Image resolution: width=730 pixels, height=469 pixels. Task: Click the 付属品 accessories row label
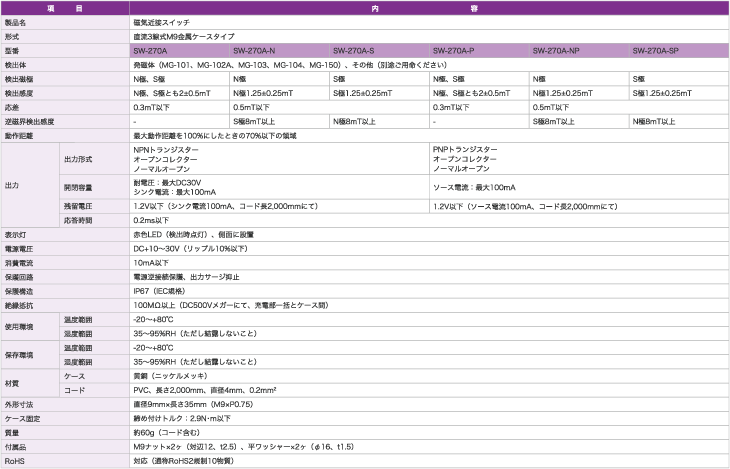[x=16, y=447]
